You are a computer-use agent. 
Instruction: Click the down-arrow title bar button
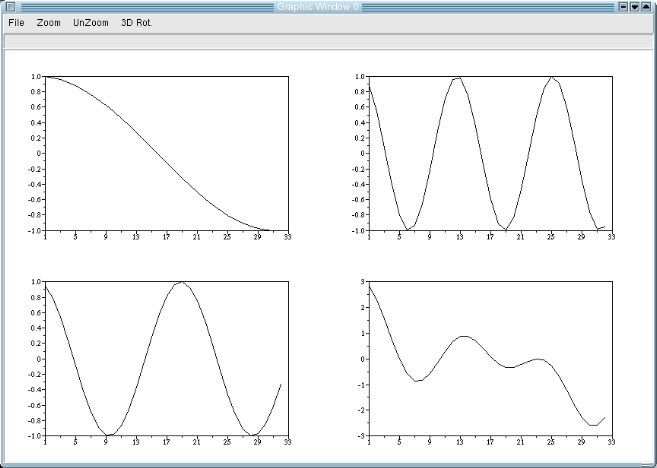pyautogui.click(x=636, y=6)
